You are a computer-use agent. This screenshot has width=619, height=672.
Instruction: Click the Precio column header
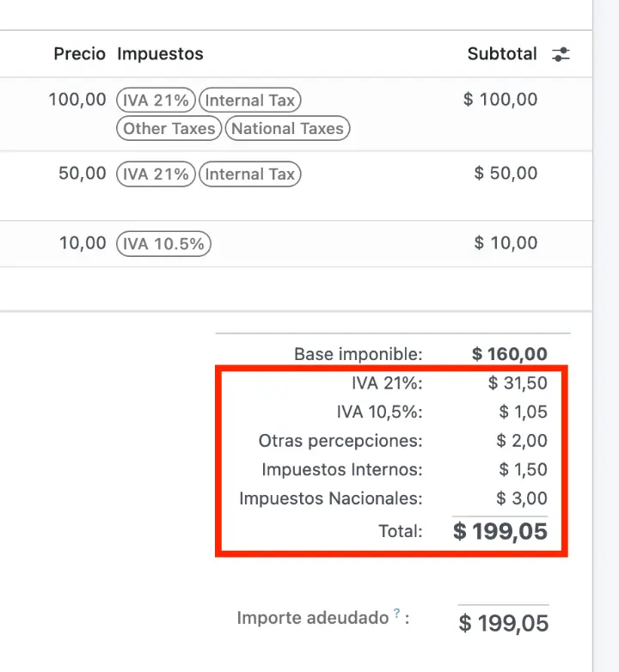tap(79, 54)
